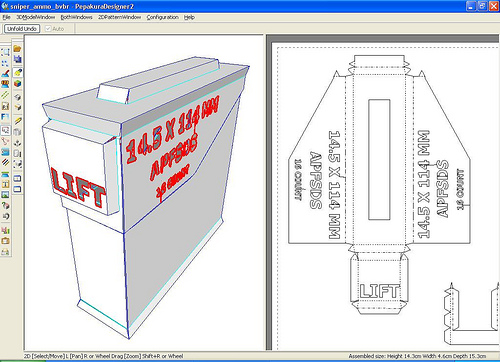Click the undo curved arrow icon
This screenshot has width=500, height=362.
(x=5, y=217)
